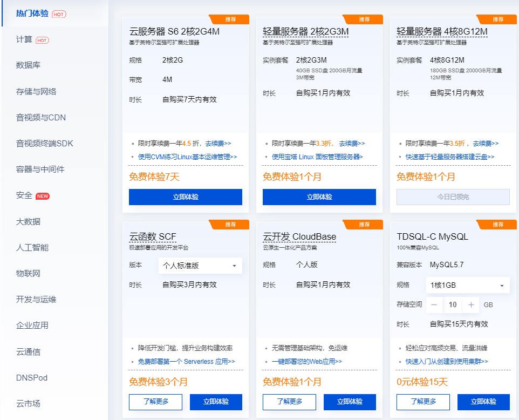
Task: Click the 免费体验7天 price text
Action: click(154, 177)
